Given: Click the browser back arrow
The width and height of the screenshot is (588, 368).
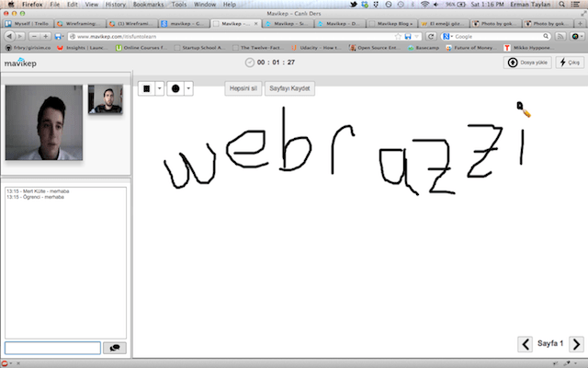Looking at the screenshot, I should pyautogui.click(x=9, y=36).
